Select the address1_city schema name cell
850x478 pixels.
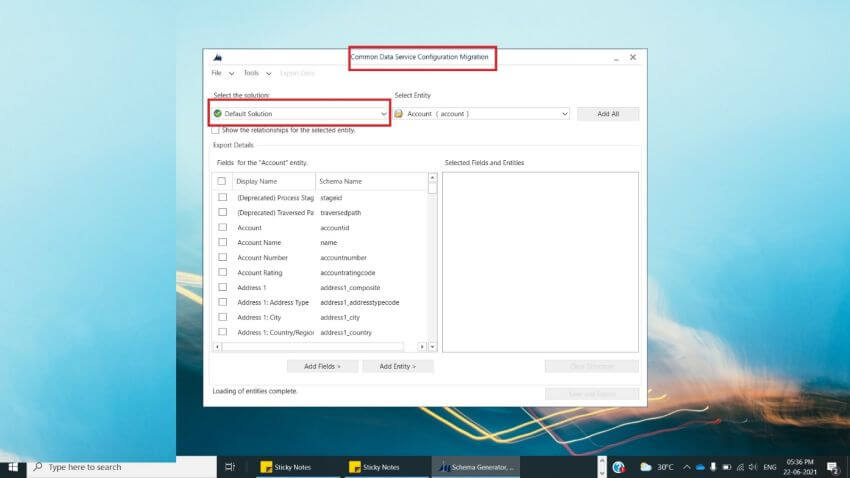(x=340, y=318)
